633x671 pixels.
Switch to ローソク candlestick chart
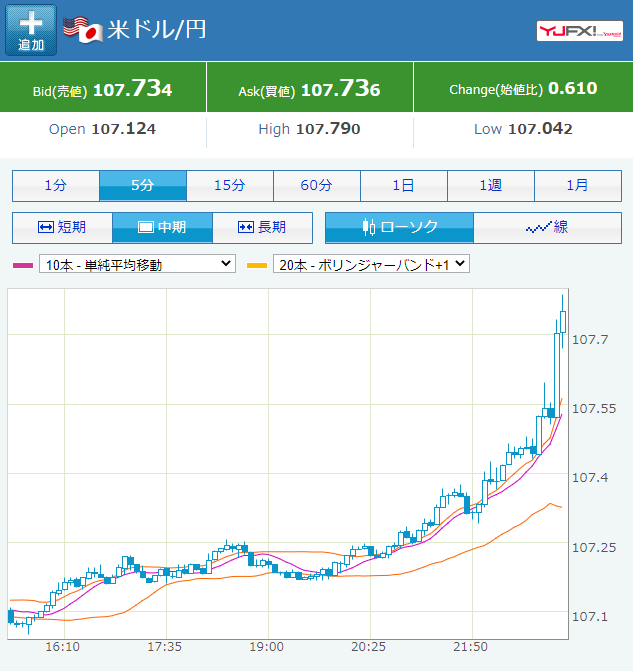tap(399, 228)
